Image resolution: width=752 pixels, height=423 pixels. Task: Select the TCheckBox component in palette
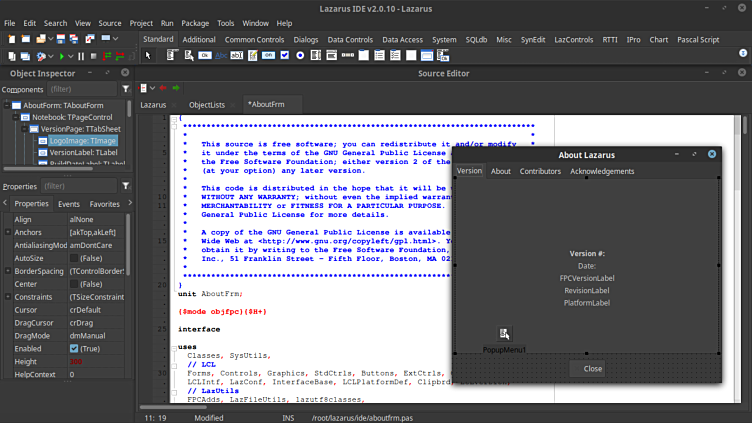pos(283,56)
